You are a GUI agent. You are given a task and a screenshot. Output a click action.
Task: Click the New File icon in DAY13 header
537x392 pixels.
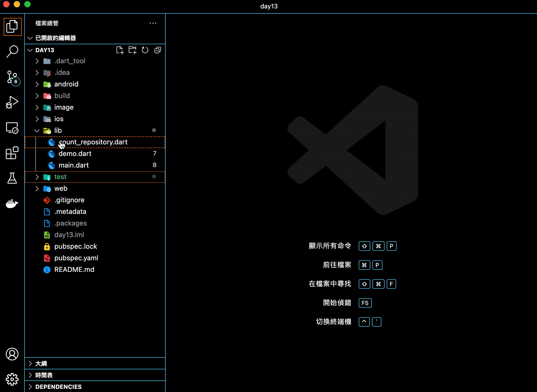pyautogui.click(x=120, y=50)
